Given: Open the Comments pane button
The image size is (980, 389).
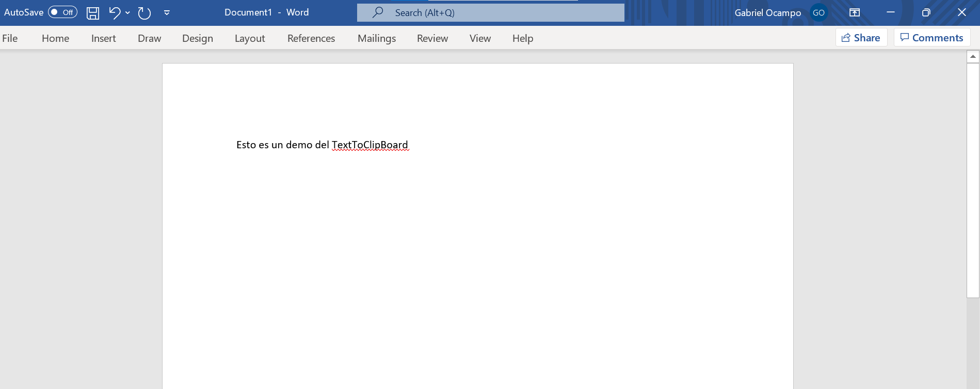Looking at the screenshot, I should point(932,38).
